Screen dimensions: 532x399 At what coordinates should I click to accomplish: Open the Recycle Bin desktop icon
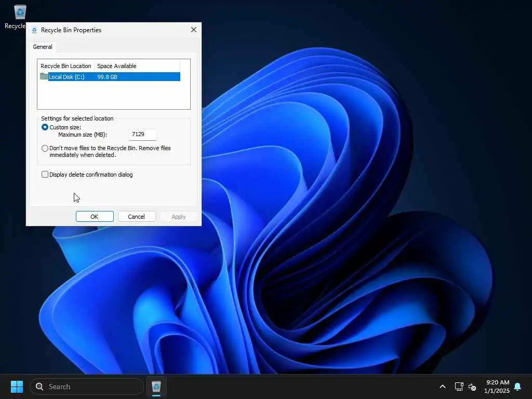20,12
